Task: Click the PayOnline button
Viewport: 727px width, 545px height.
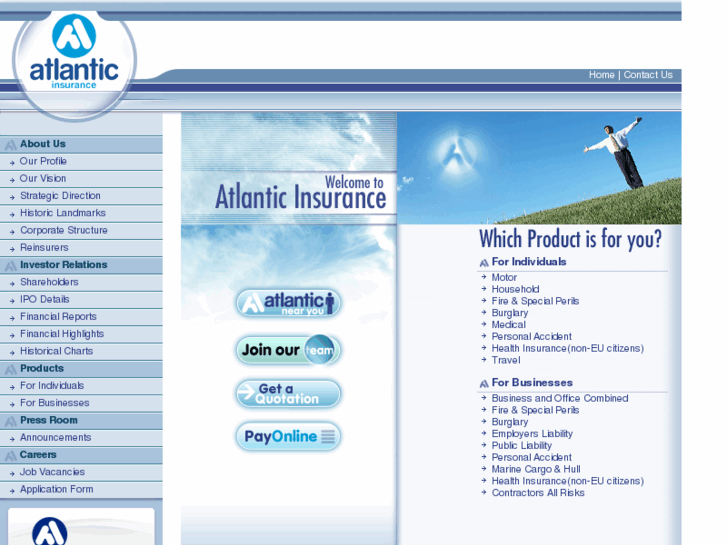Action: coord(288,436)
